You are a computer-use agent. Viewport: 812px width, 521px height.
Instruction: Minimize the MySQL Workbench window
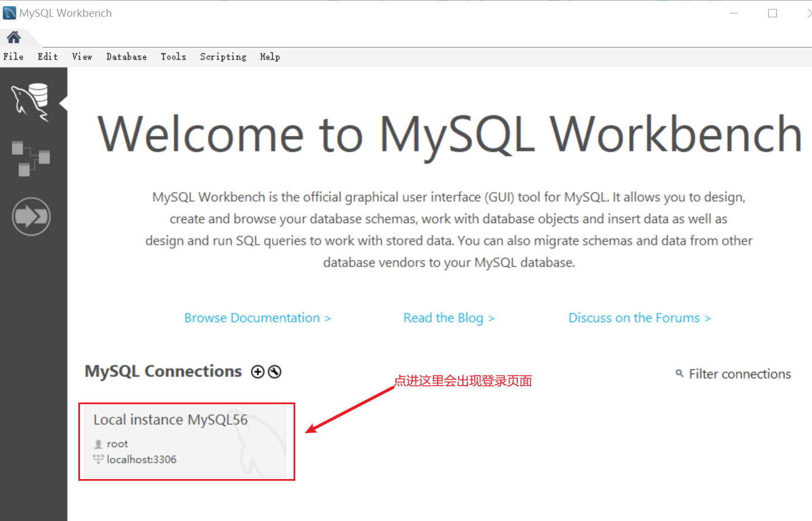[734, 13]
